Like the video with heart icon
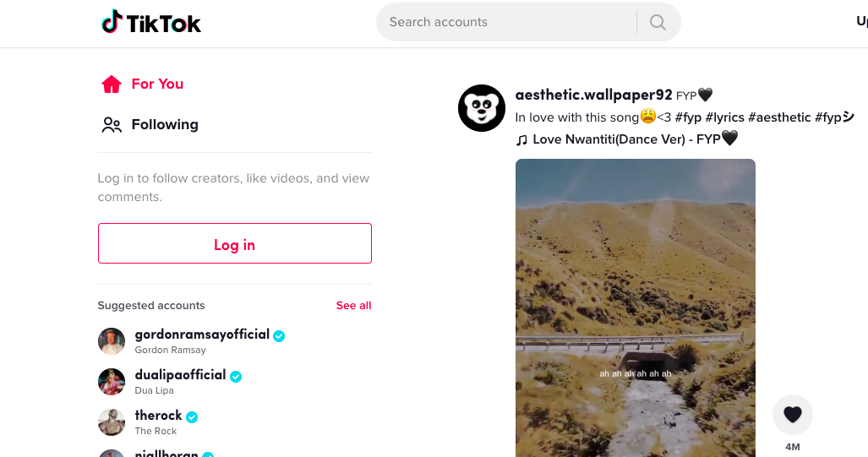The image size is (868, 457). pyautogui.click(x=792, y=415)
